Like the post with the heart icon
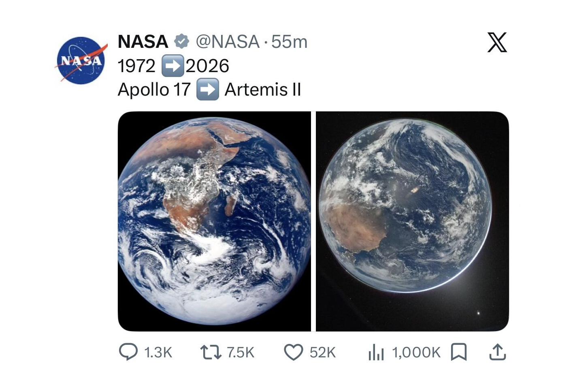The image size is (588, 391). (293, 352)
